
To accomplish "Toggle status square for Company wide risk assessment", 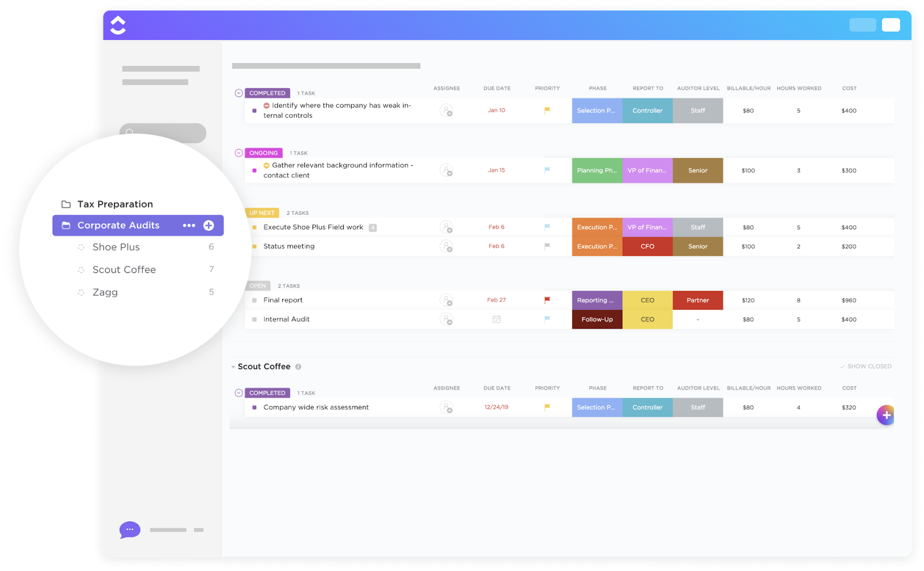I will coord(255,408).
